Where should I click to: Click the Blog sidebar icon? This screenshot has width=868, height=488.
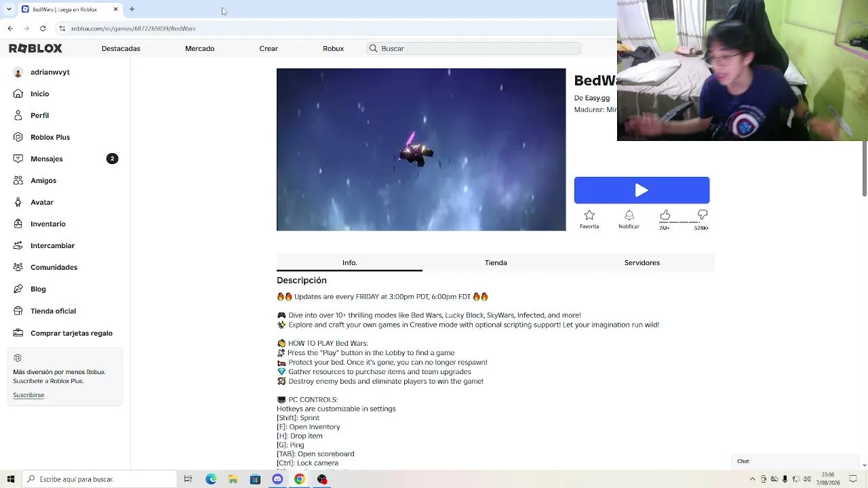click(x=18, y=289)
